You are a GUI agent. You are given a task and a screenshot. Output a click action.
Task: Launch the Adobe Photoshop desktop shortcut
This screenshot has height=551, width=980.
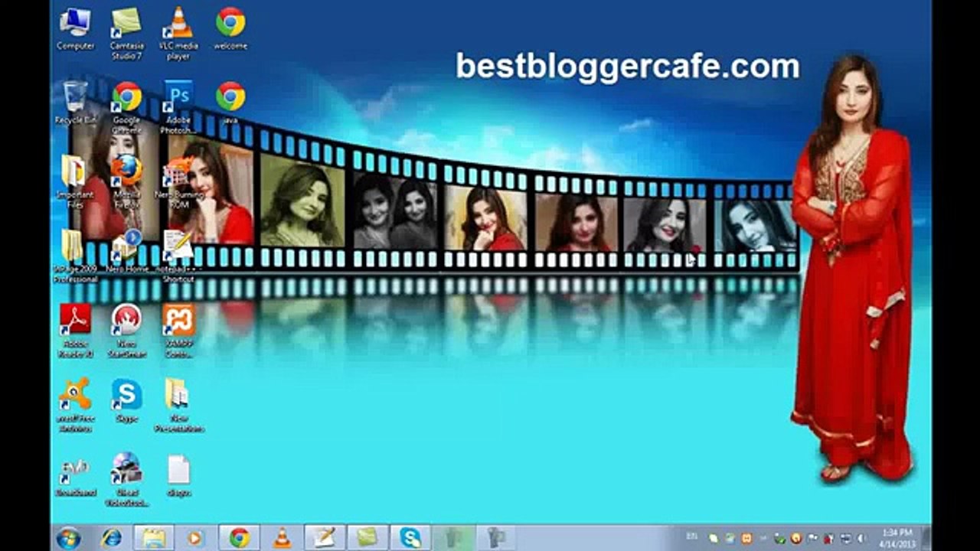(178, 107)
